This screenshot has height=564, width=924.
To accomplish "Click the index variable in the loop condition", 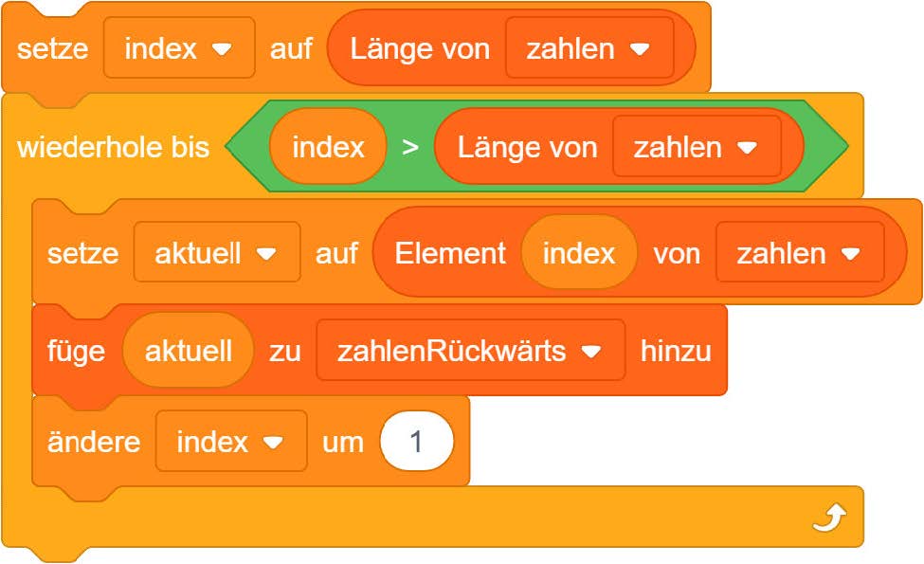I will coord(328,148).
